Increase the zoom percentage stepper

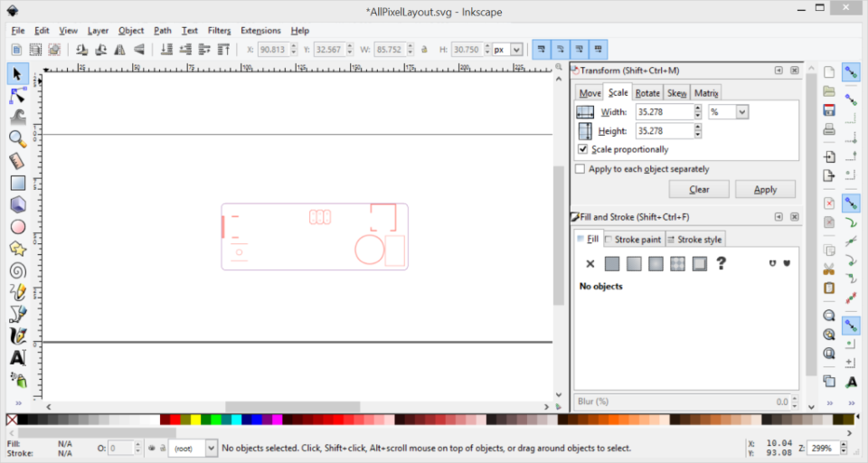tap(843, 445)
